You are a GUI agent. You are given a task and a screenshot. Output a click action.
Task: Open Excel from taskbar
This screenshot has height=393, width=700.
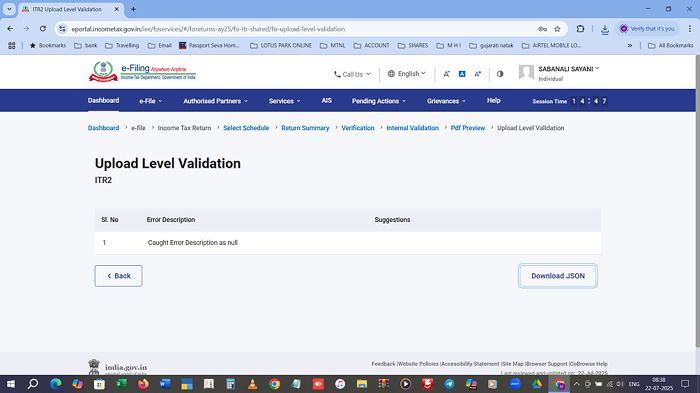(121, 384)
